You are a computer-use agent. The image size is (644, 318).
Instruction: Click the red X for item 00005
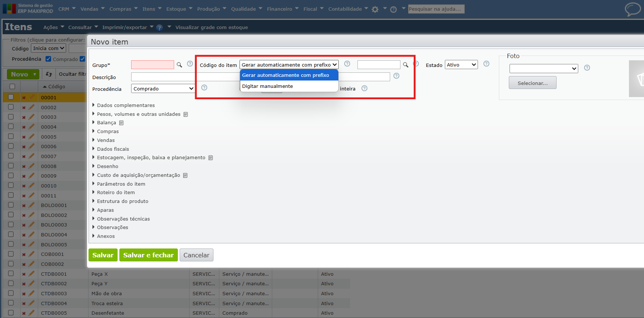point(24,137)
